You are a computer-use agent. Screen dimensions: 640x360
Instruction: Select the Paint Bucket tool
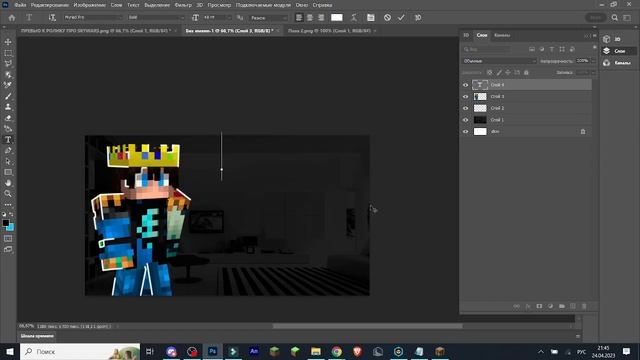[8, 129]
